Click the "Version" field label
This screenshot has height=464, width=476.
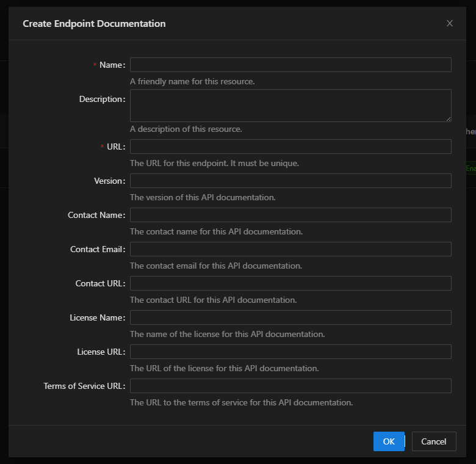click(x=109, y=181)
